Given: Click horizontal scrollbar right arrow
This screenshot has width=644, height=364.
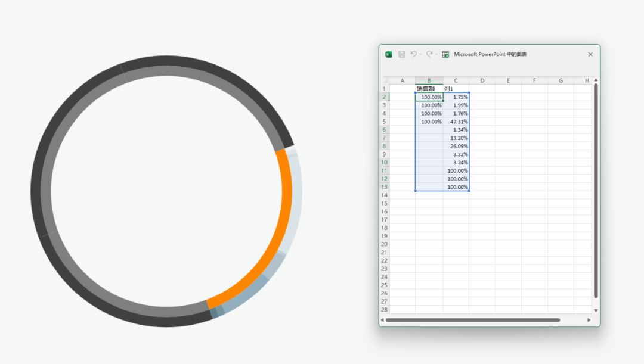Looking at the screenshot, I should pyautogui.click(x=589, y=320).
